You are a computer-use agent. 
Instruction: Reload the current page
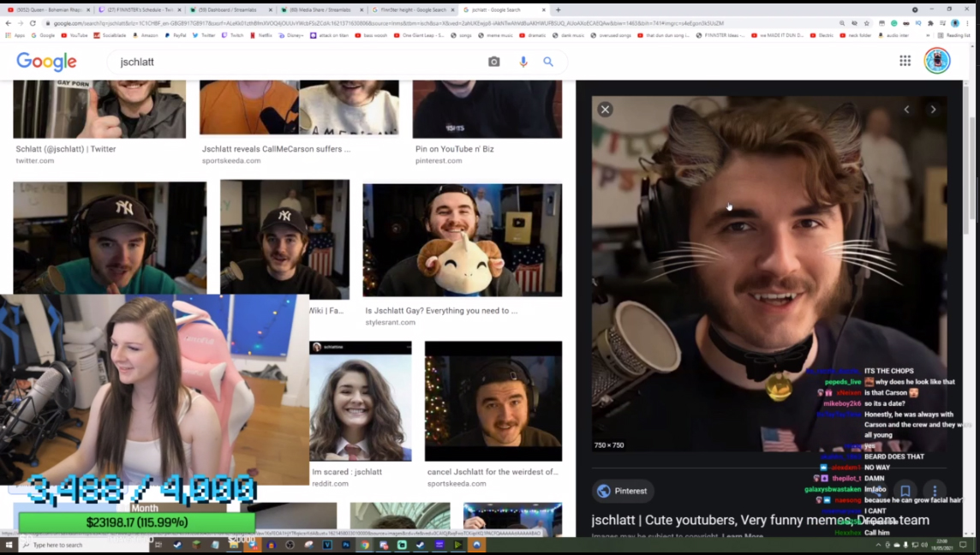coord(33,23)
